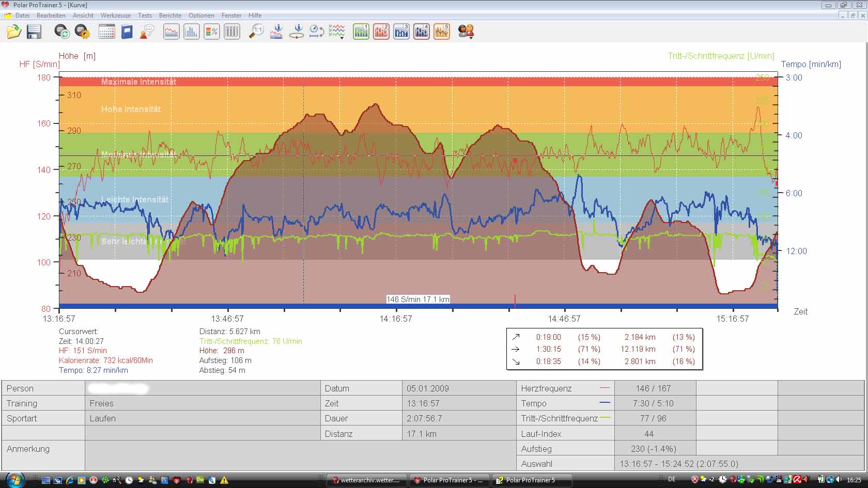Toggle the blue curve 3 button
This screenshot has width=868, height=488.
[401, 32]
